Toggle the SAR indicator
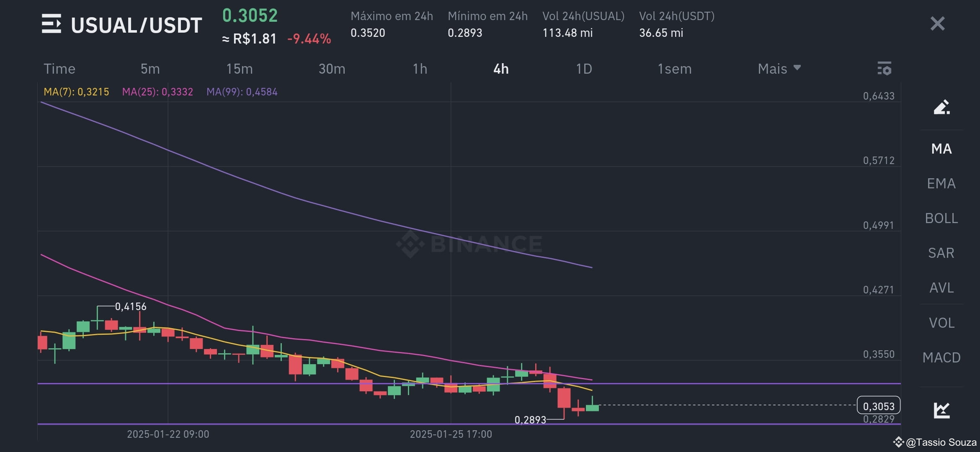The image size is (980, 452). point(941,253)
